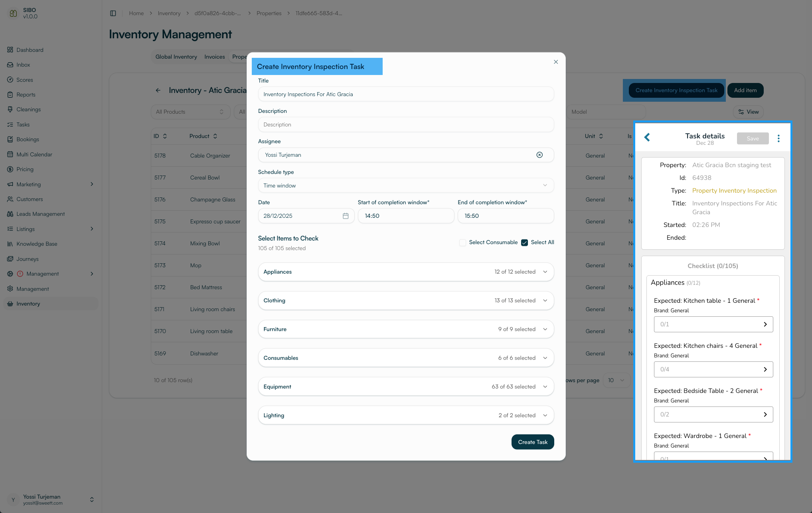The image size is (812, 513).
Task: Switch to the Global Inventory tab
Action: tap(176, 57)
